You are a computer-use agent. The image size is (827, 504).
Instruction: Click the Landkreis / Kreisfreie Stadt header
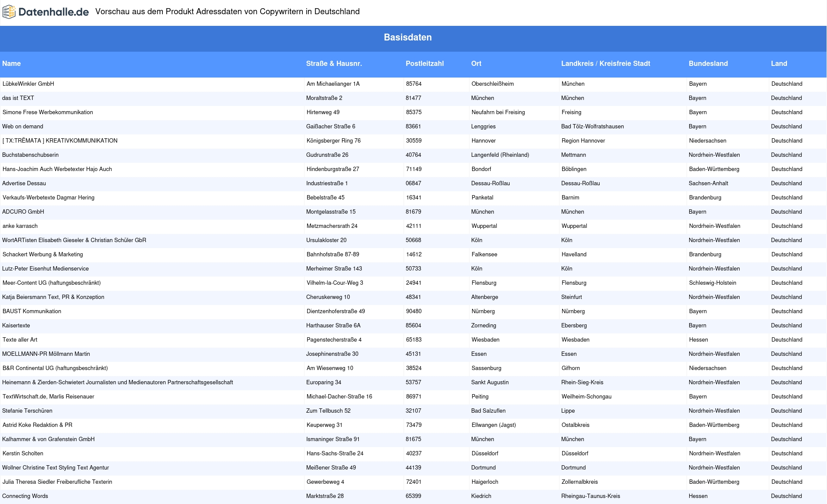[x=606, y=64]
